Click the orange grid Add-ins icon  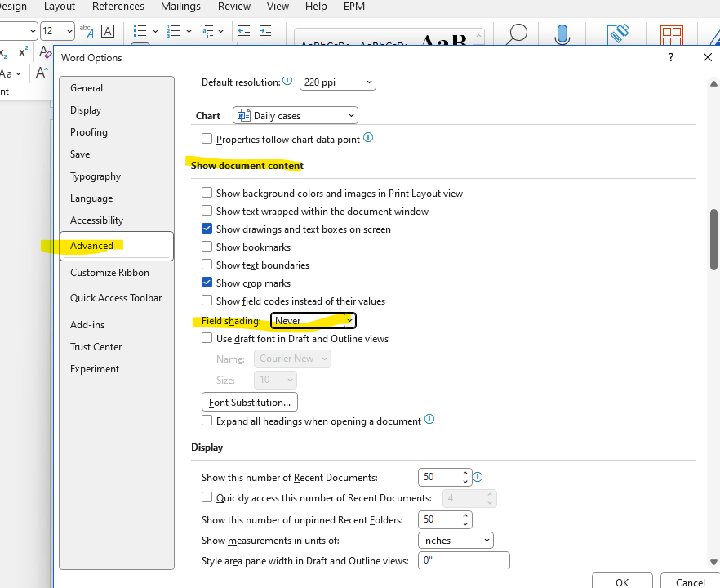point(672,35)
